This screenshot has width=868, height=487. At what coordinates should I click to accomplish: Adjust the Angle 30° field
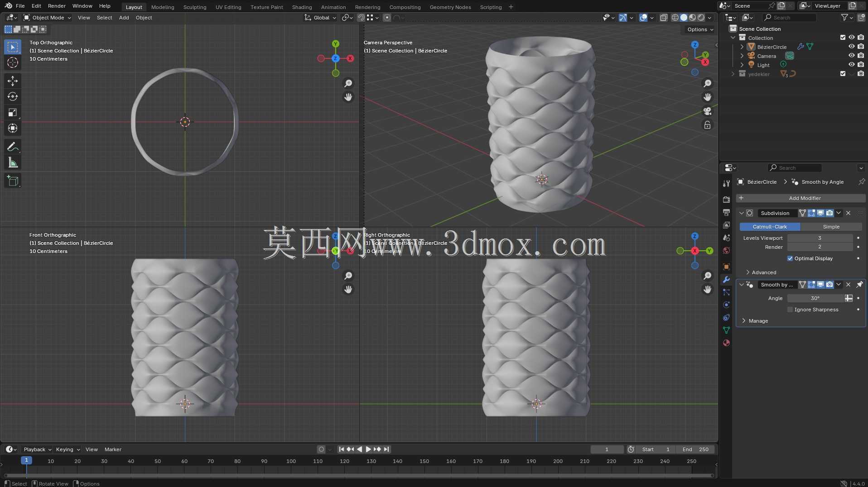[815, 298]
